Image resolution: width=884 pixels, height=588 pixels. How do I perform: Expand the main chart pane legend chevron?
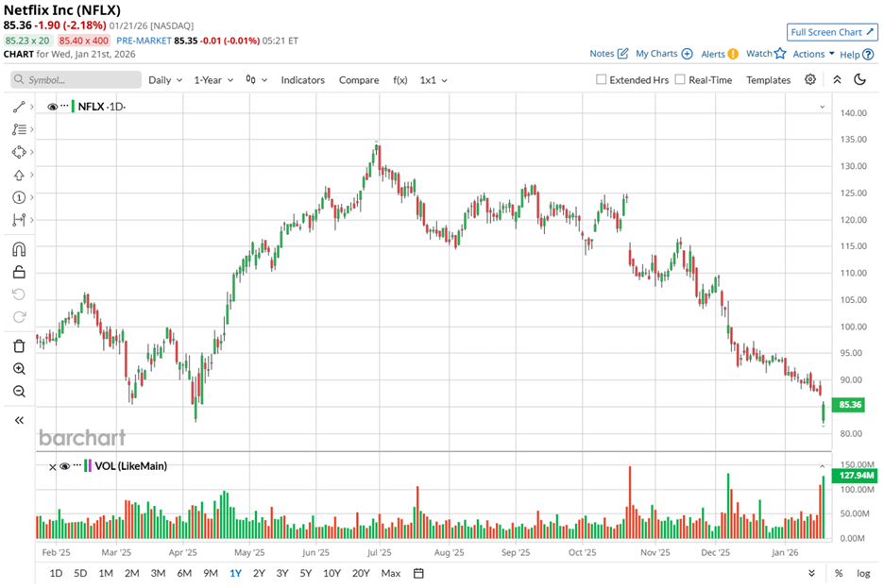pyautogui.click(x=822, y=107)
